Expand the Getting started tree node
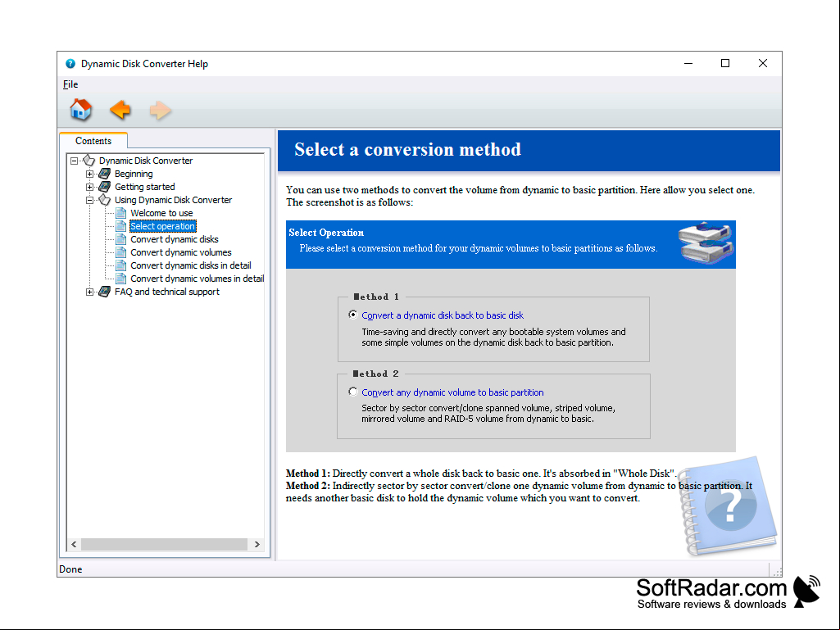Screen dimensions: 840x630 click(89, 187)
